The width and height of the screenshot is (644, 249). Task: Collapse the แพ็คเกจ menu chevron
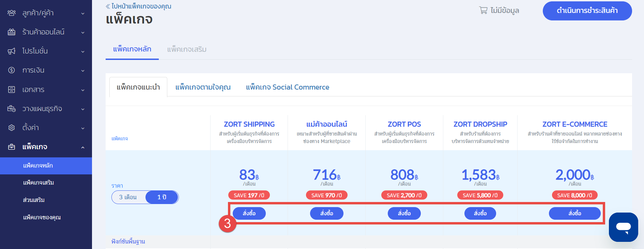click(83, 147)
